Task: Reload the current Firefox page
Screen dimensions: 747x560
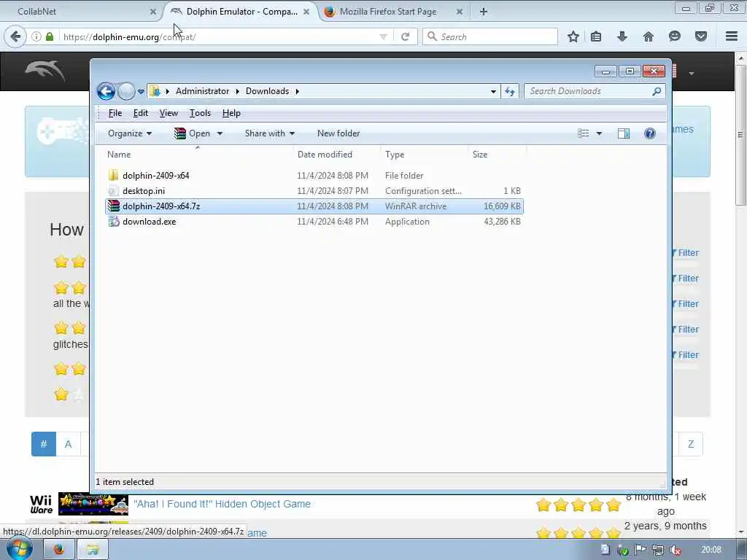Action: (406, 36)
